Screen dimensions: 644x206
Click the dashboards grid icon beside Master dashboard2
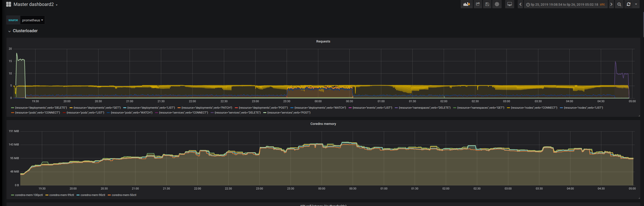click(x=8, y=4)
